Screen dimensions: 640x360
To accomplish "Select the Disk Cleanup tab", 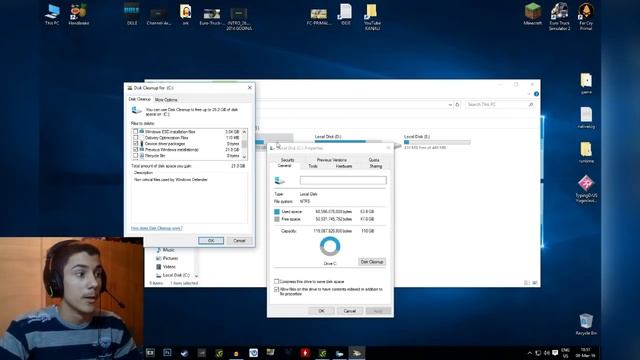I will pyautogui.click(x=140, y=99).
